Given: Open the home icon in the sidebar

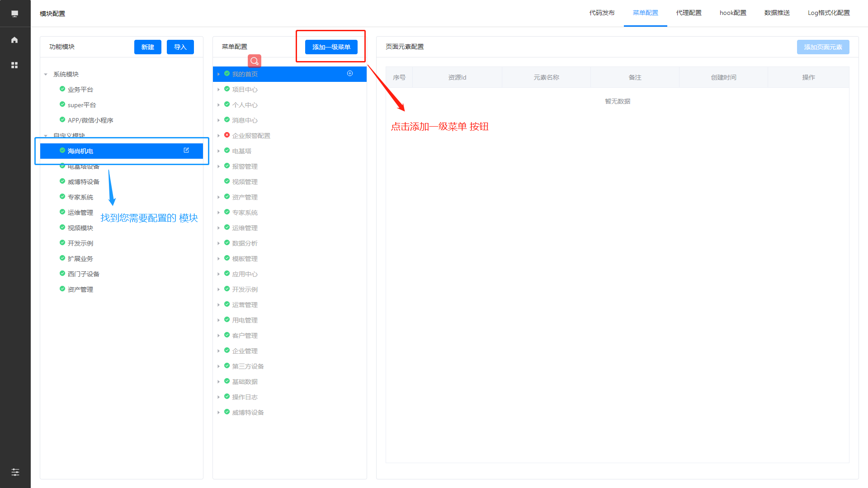Looking at the screenshot, I should click(14, 40).
